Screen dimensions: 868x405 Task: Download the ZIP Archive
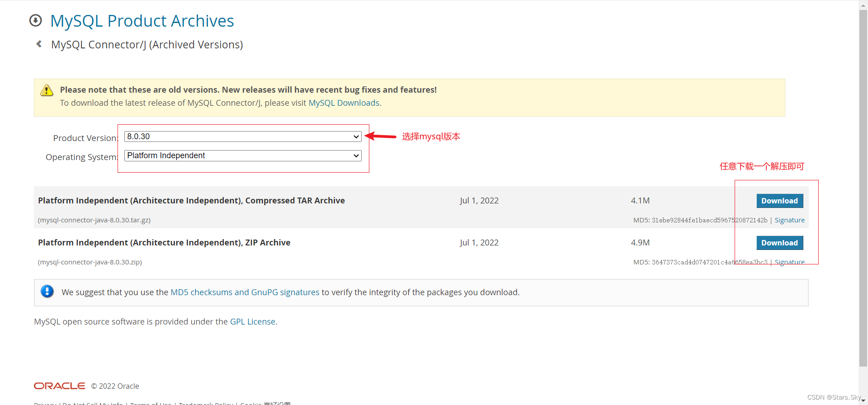click(779, 243)
